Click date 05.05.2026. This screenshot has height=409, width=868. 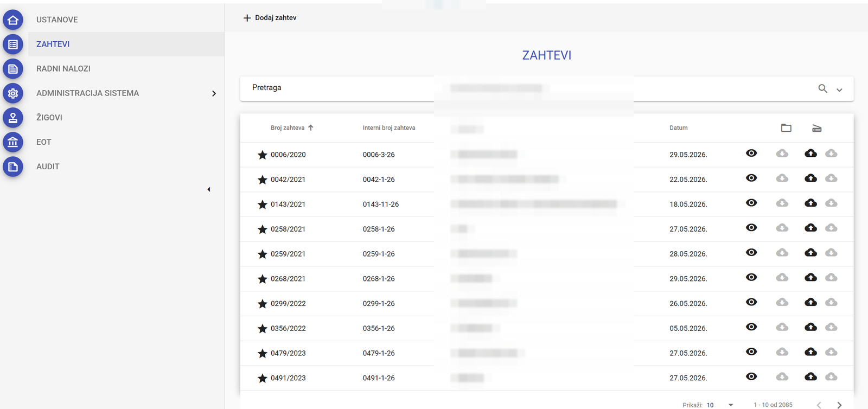(x=688, y=328)
